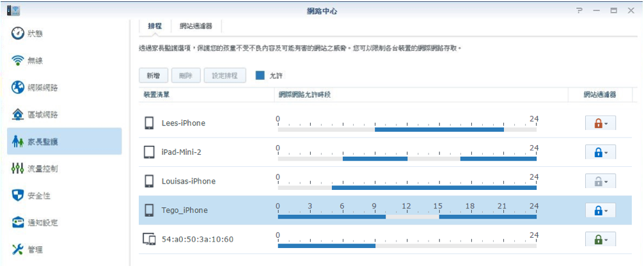
Task: Click the phone icon for Tego_iPhone
Action: point(150,210)
